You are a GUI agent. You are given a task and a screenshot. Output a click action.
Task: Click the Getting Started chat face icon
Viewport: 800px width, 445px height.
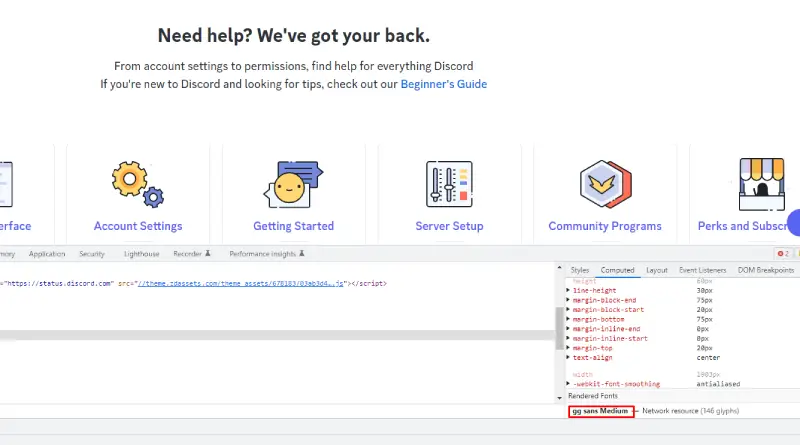pos(293,184)
